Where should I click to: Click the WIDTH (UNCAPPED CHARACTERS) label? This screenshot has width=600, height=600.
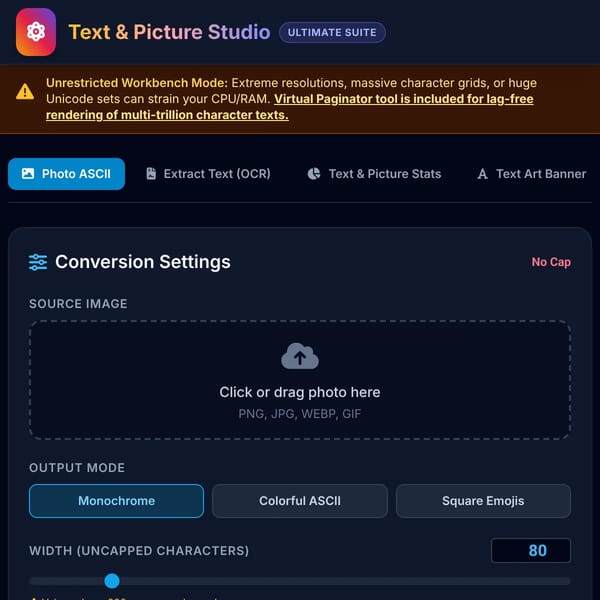coord(139,551)
